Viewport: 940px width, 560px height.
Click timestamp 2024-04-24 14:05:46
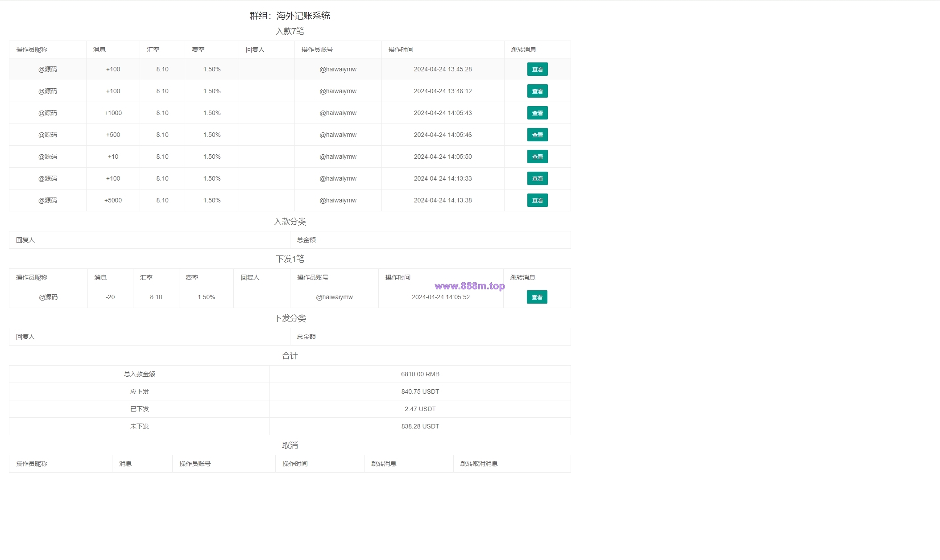(443, 135)
